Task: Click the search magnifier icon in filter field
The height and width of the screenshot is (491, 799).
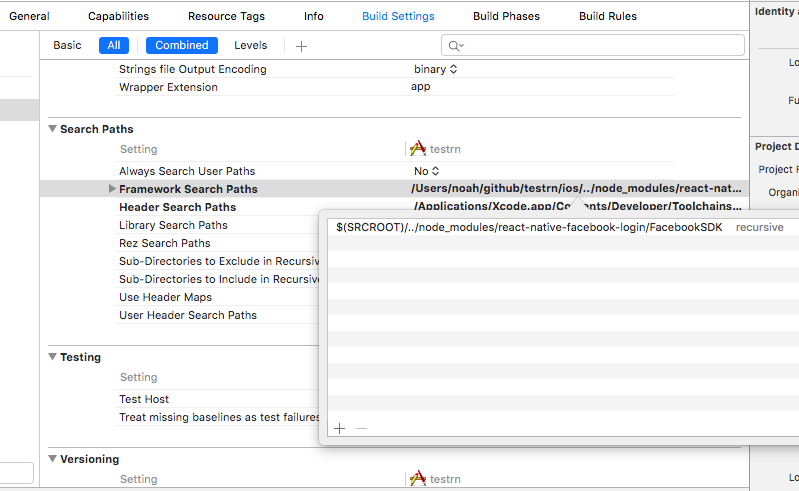Action: (x=455, y=46)
